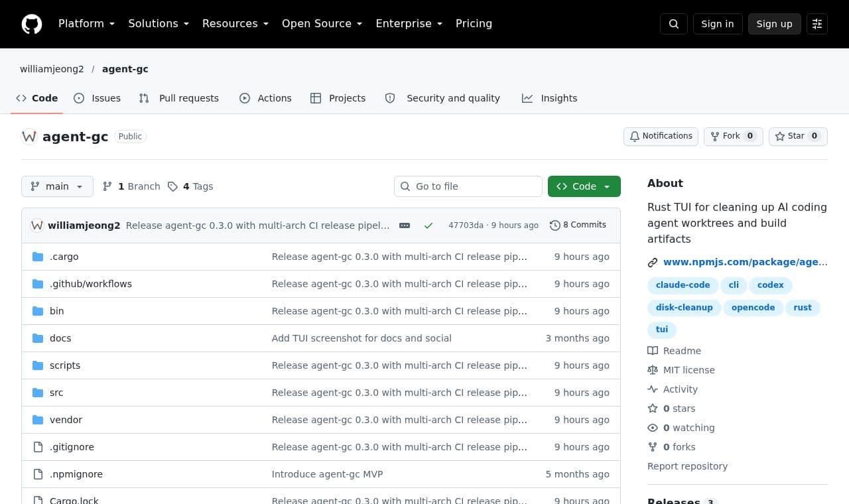Open the .cargo folder icon

tap(38, 257)
